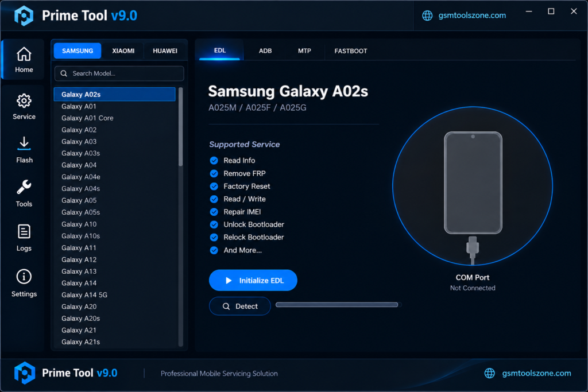Image resolution: width=588 pixels, height=392 pixels.
Task: Open gsmtoolszone.com link in title bar
Action: [472, 15]
